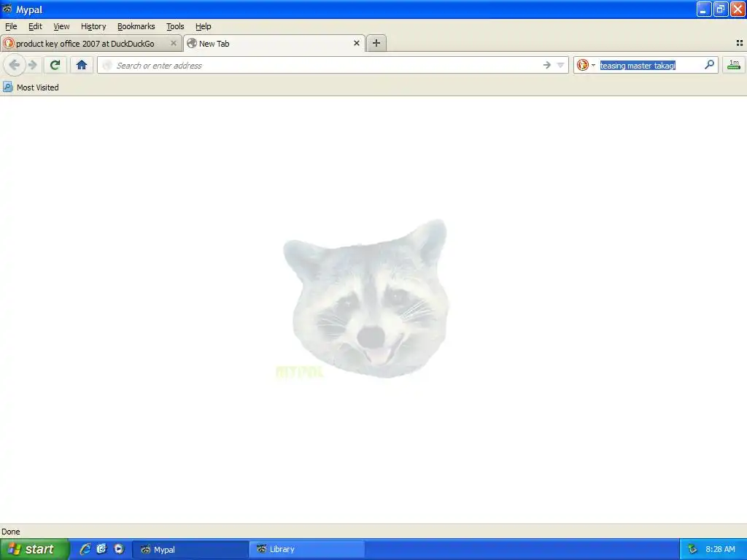Close the New Tab tab
Image resolution: width=747 pixels, height=560 pixels.
(x=356, y=43)
